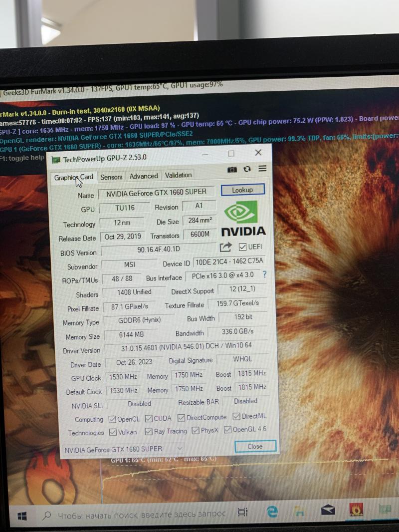Viewport: 399px width, 532px height.
Task: Toggle the Ray Tracing checkbox
Action: [149, 432]
